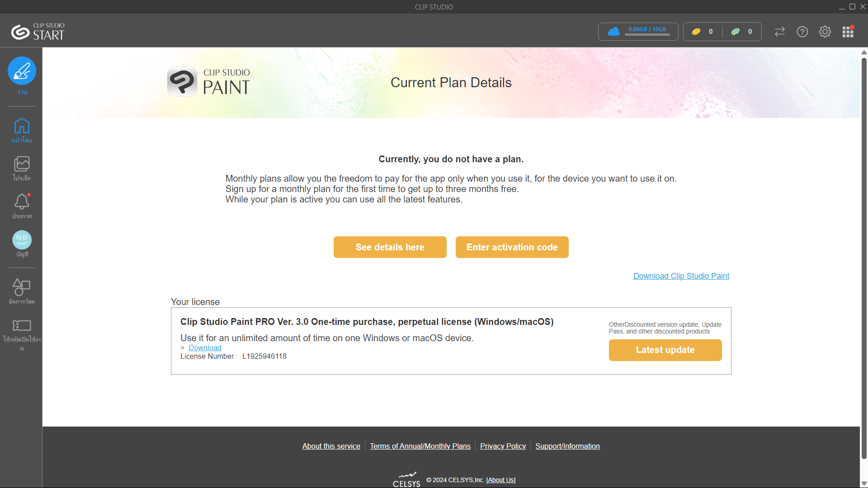Screen dimensions: 868x488
Task: Close the Clip Studio window
Action: 863,7
